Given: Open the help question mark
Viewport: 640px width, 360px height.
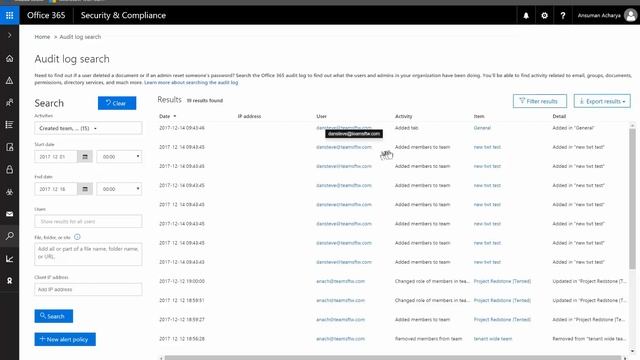Looking at the screenshot, I should (x=562, y=16).
